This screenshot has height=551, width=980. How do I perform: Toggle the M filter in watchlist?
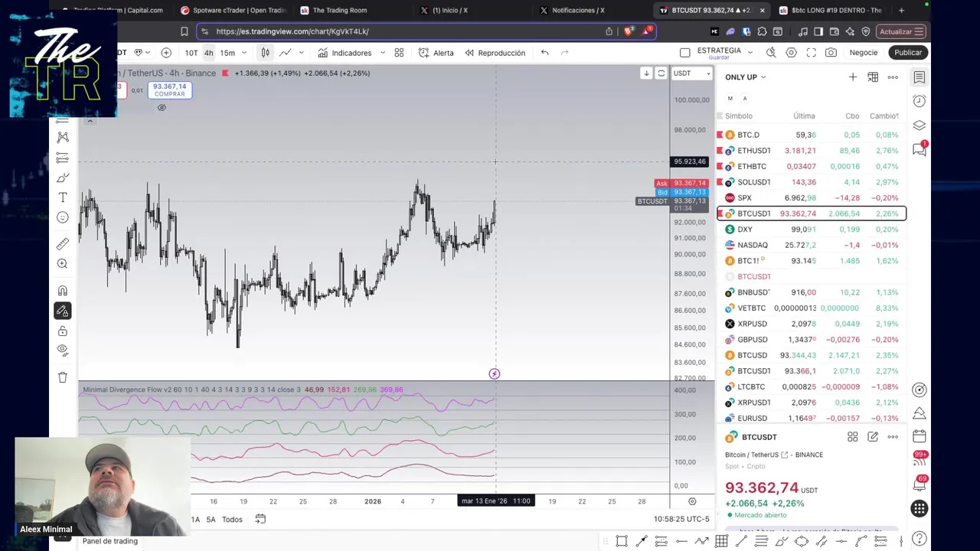[730, 99]
